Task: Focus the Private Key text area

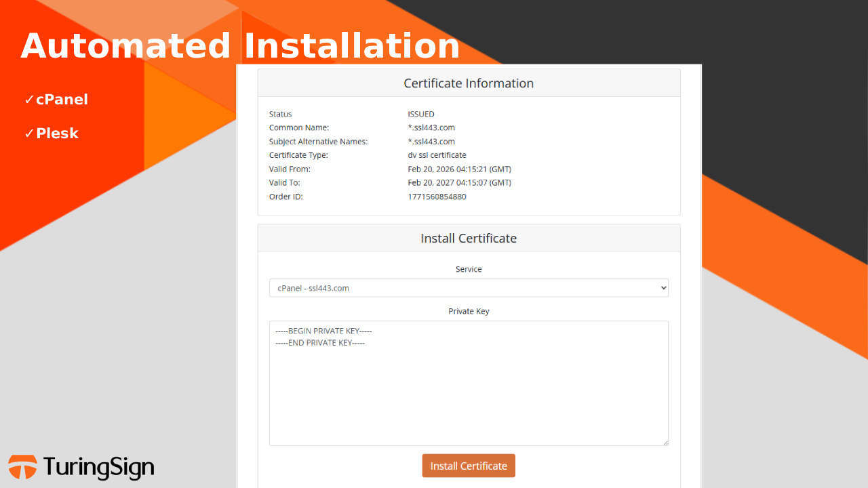Action: point(469,383)
